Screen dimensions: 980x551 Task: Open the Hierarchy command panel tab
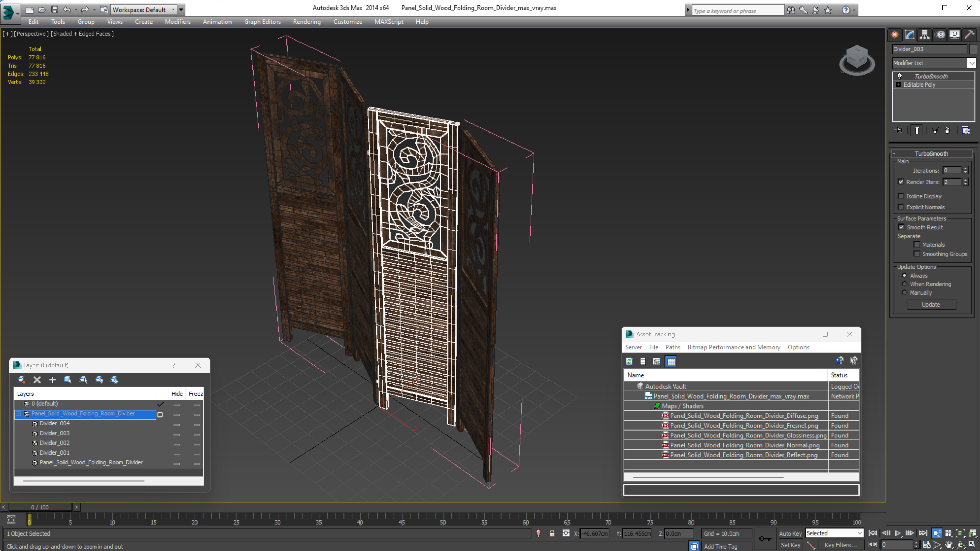coord(924,35)
